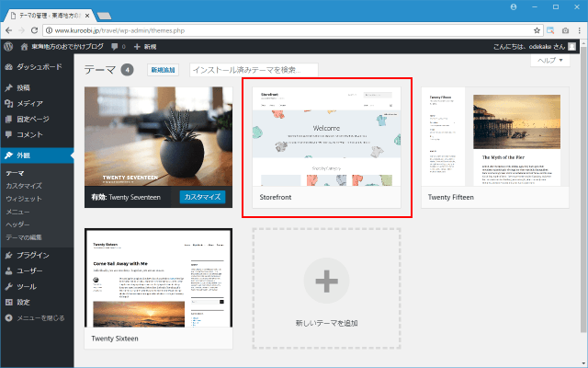This screenshot has height=368, width=588.
Task: Click the 新しいテーマを追加 plus tile
Action: pos(327,288)
